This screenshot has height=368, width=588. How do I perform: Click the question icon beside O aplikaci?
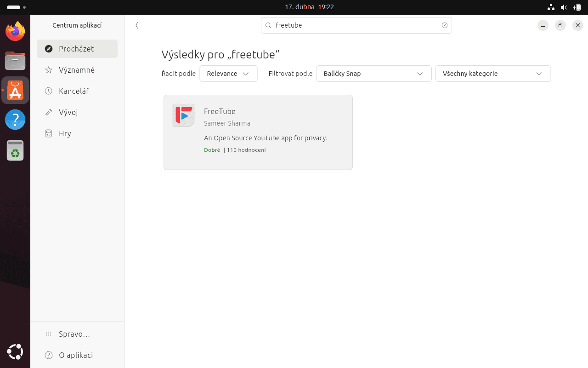[48, 355]
